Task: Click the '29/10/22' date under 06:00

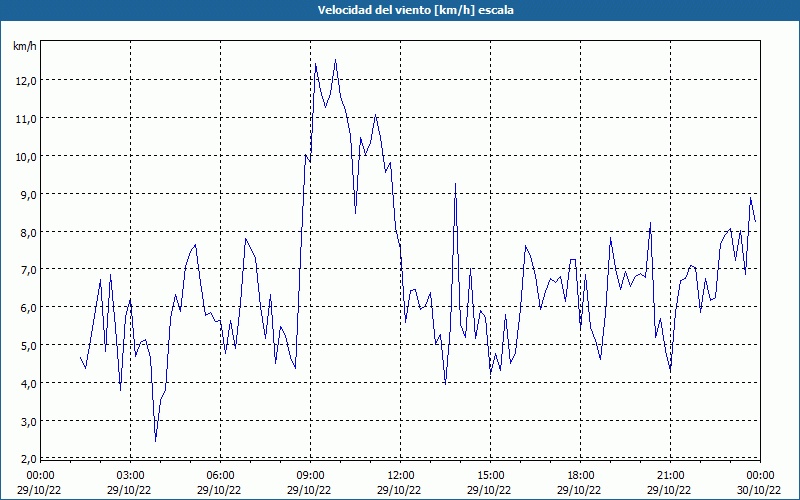Action: [x=219, y=490]
